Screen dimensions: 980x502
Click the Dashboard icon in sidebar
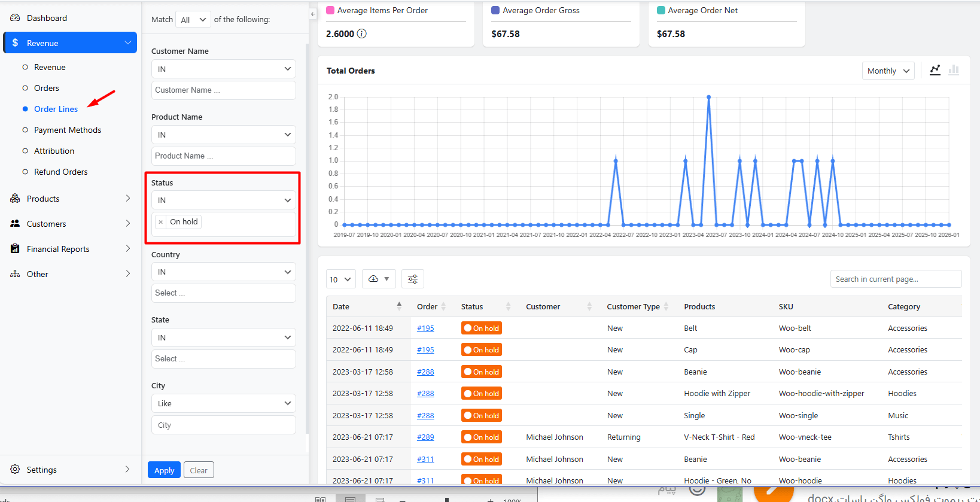tap(15, 18)
